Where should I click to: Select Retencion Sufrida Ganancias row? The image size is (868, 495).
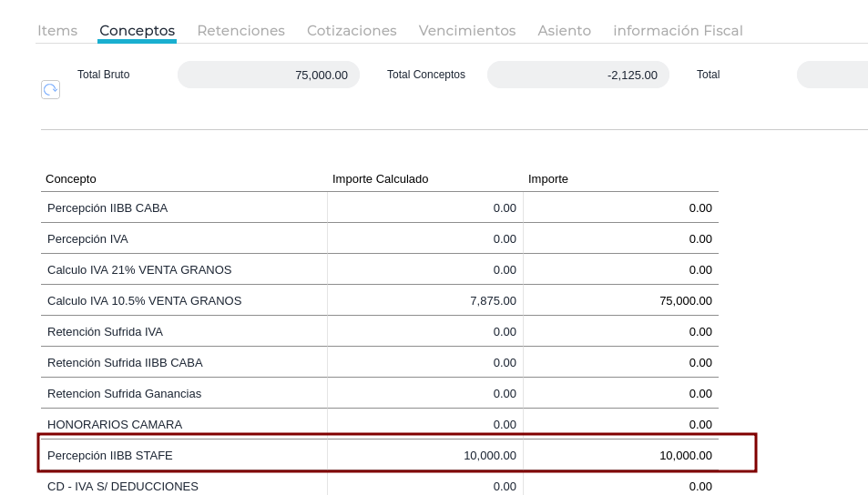click(x=380, y=394)
